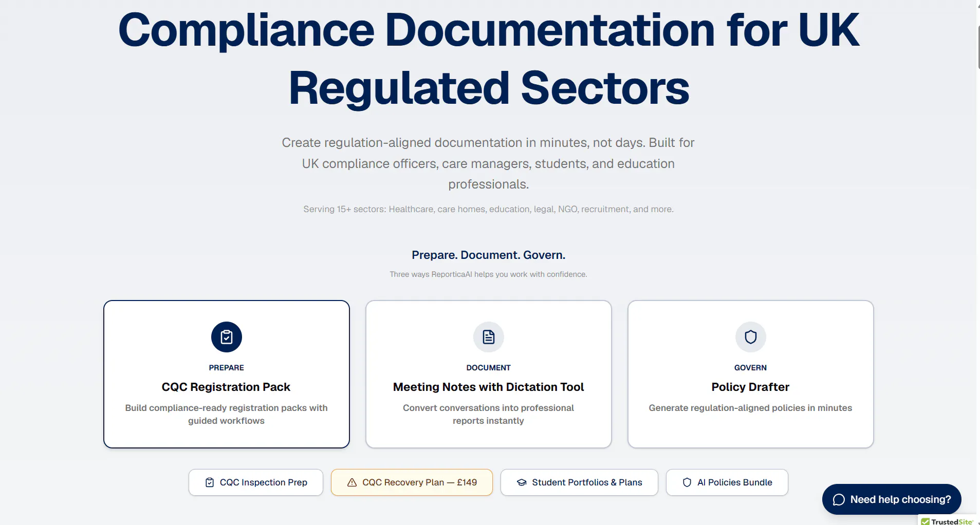980x525 pixels.
Task: Click the graduation cap beside Student Portfolios
Action: tap(522, 482)
